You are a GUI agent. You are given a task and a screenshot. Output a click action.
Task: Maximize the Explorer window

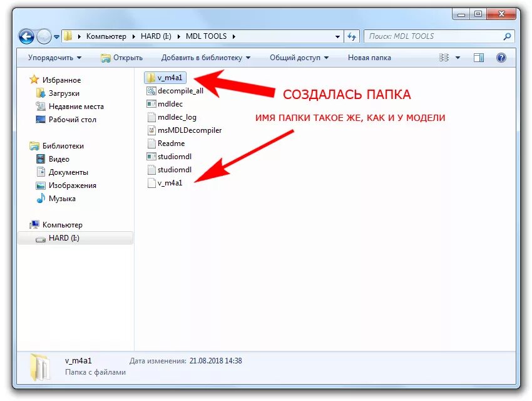click(x=478, y=14)
